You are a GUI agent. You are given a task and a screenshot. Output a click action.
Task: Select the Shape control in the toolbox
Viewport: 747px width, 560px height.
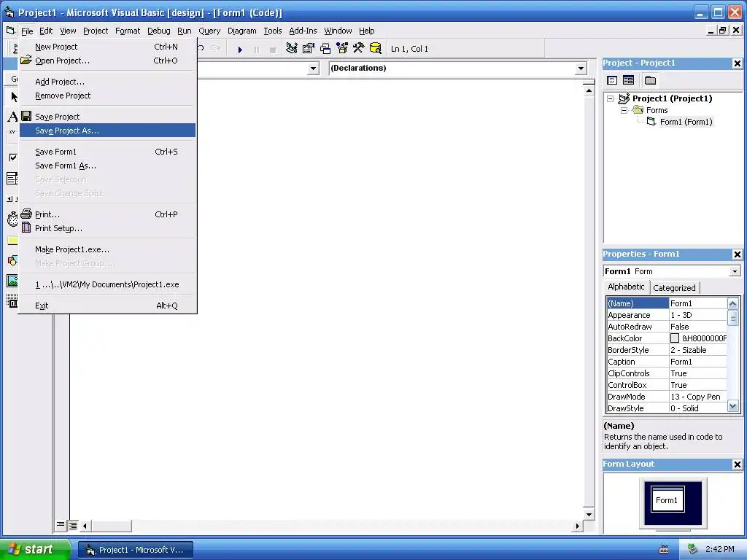[x=12, y=260]
